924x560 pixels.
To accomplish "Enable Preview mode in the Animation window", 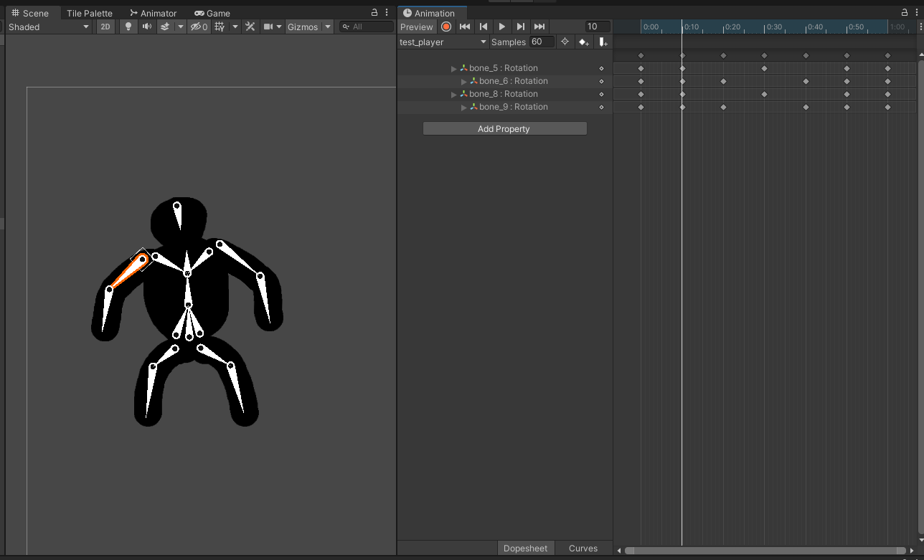I will point(416,26).
